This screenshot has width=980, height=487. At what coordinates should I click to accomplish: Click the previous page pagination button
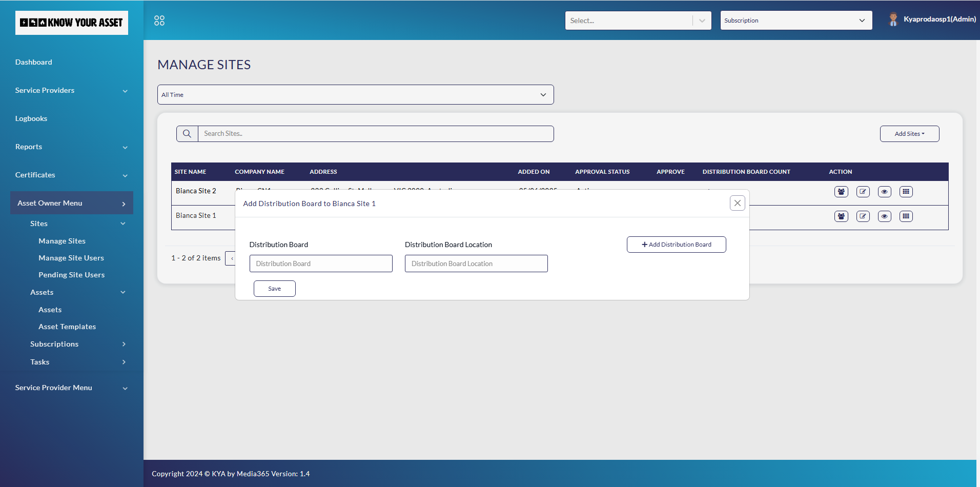231,258
